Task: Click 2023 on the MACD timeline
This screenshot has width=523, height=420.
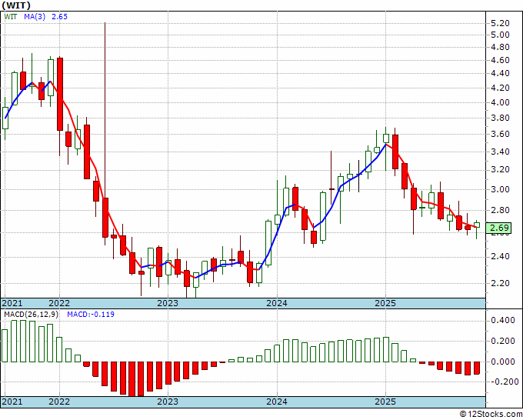Action: (x=168, y=402)
